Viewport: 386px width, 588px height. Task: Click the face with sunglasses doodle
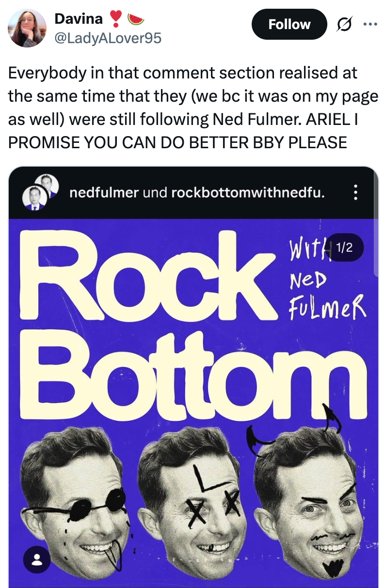(75, 501)
